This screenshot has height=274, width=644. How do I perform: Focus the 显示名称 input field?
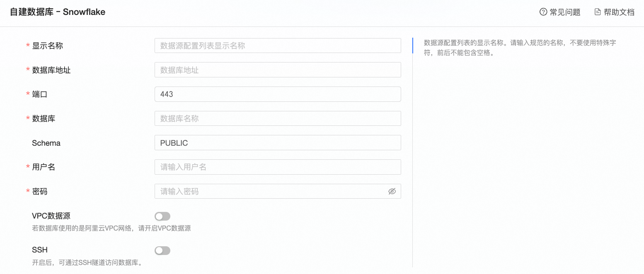[278, 46]
